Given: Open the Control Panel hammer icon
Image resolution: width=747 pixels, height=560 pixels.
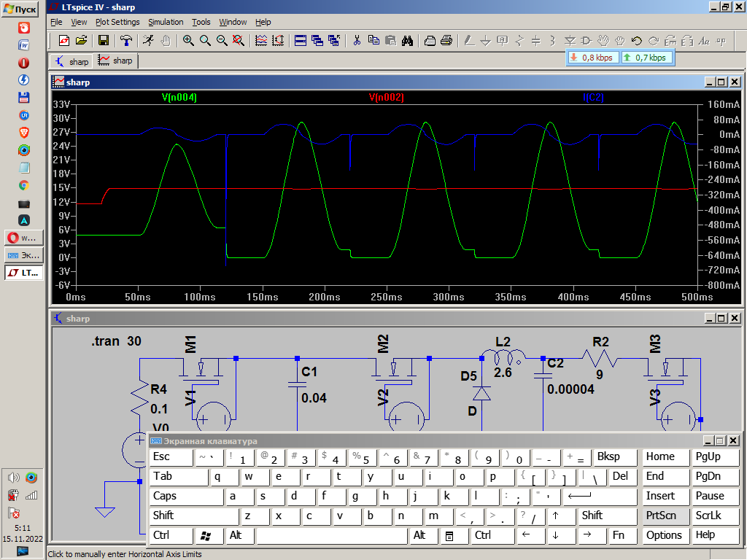Looking at the screenshot, I should click(x=126, y=40).
